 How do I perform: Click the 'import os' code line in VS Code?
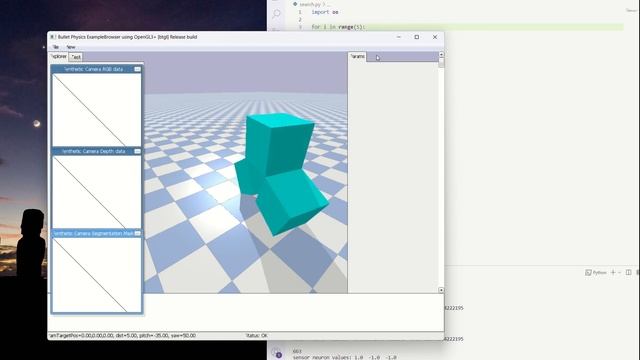click(325, 12)
